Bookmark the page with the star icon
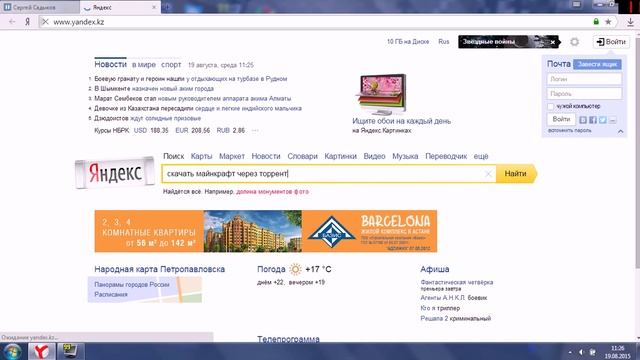 click(608, 22)
